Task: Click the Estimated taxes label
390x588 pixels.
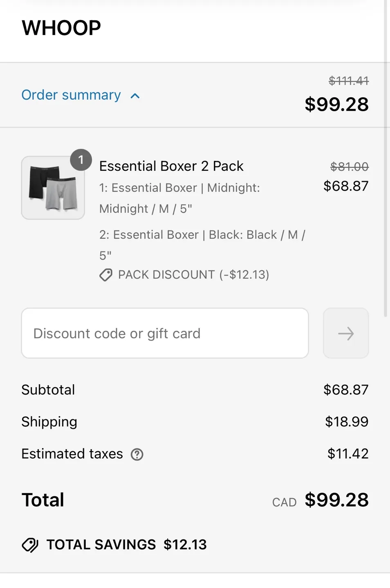Action: coord(72,454)
